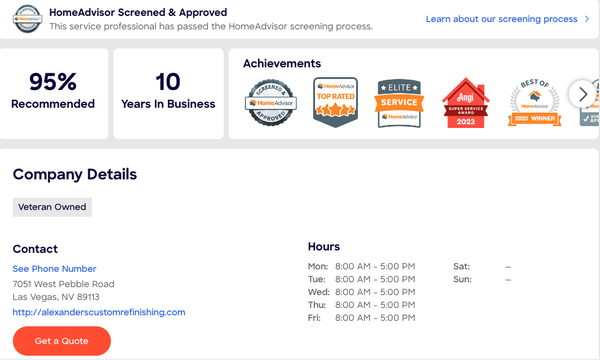Select the Best Of 2020 Winner badge
Viewport: 600px width, 360px height.
coord(535,103)
